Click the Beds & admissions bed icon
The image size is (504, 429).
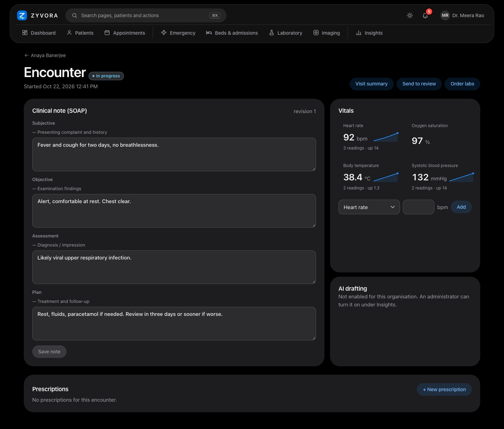[x=209, y=33]
